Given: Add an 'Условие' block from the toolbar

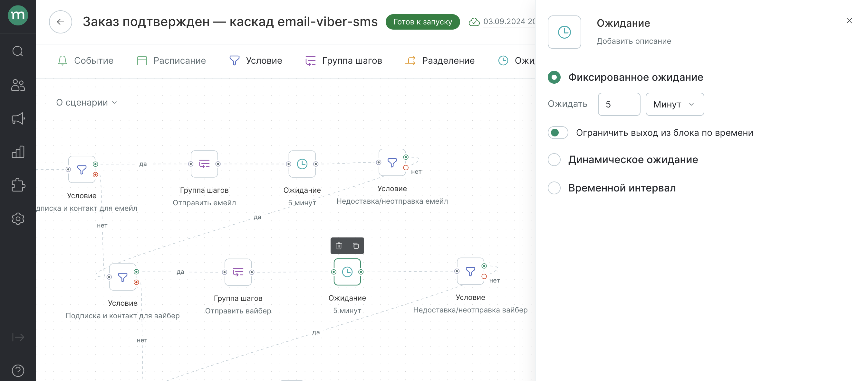Looking at the screenshot, I should point(256,60).
